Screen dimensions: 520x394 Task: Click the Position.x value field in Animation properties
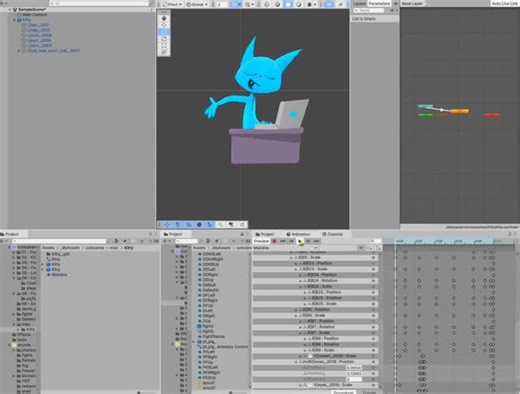click(x=354, y=368)
